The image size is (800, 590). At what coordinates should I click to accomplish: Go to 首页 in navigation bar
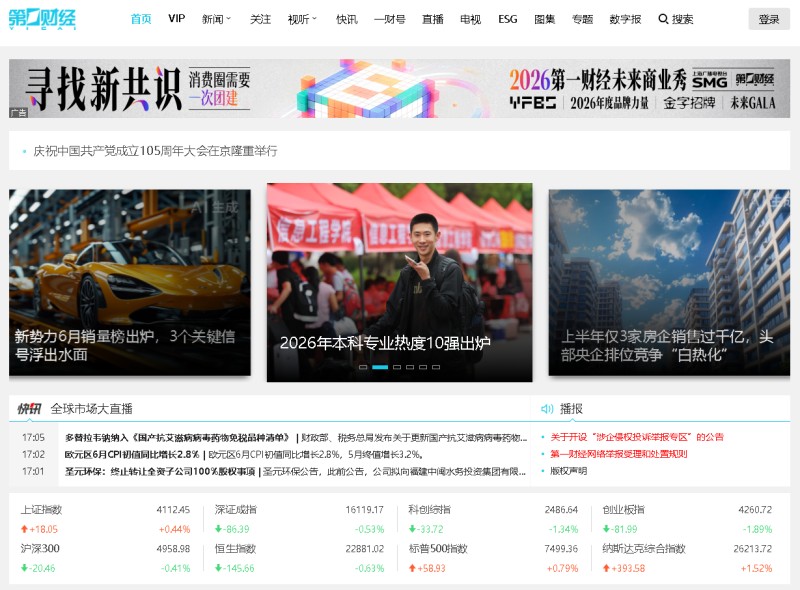141,19
